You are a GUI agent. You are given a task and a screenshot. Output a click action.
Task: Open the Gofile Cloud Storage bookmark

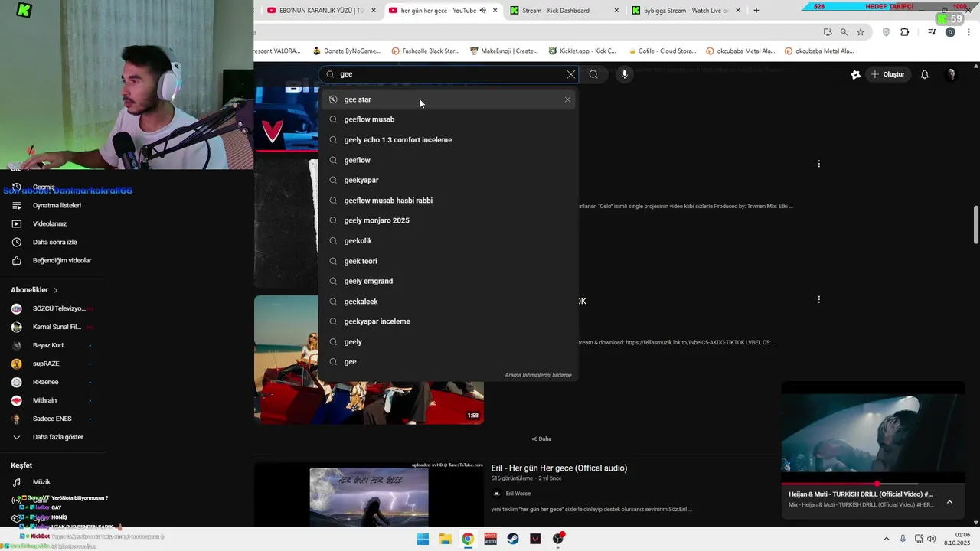[x=661, y=51]
